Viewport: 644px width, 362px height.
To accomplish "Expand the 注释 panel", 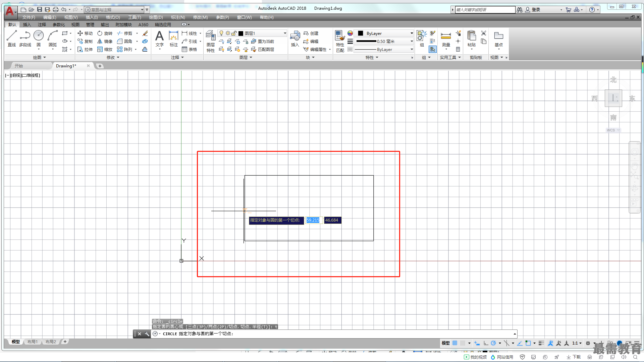I will click(177, 57).
